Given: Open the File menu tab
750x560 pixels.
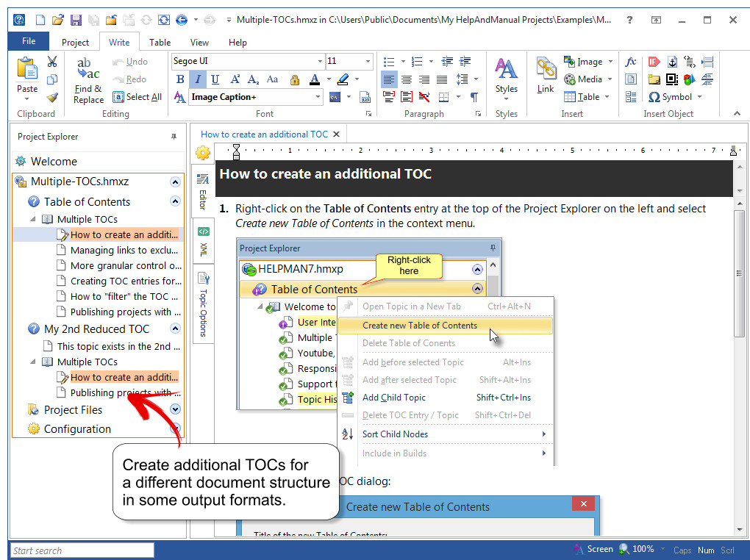Looking at the screenshot, I should [29, 41].
